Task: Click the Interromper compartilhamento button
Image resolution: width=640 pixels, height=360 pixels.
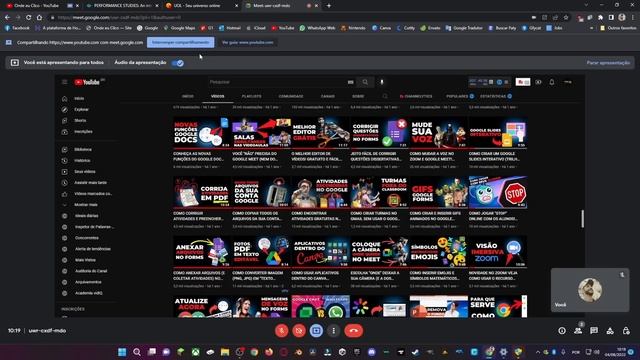Action: pyautogui.click(x=180, y=42)
